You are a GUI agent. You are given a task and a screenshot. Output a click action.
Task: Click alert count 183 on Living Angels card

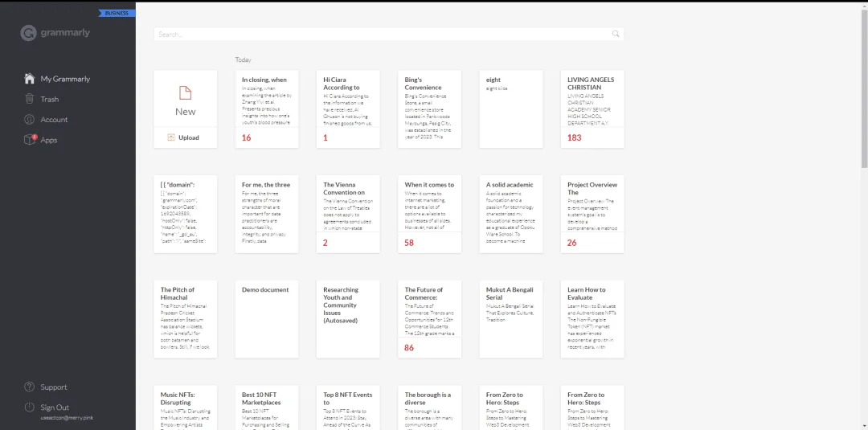[574, 137]
